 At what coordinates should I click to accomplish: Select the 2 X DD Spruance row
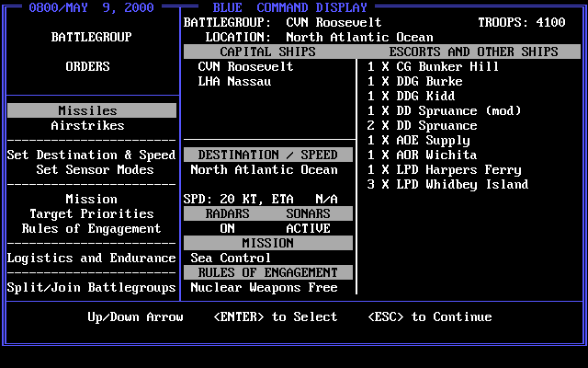coord(422,125)
